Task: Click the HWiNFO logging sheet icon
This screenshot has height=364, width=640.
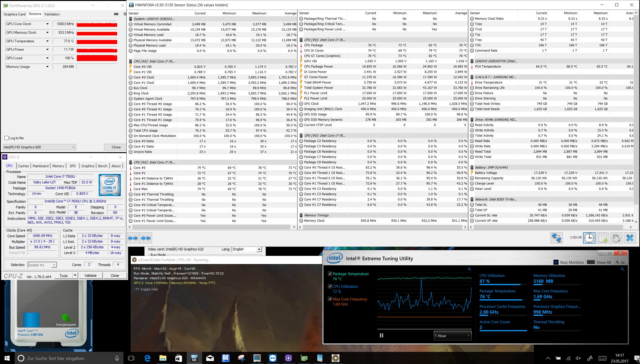Action: (603, 238)
